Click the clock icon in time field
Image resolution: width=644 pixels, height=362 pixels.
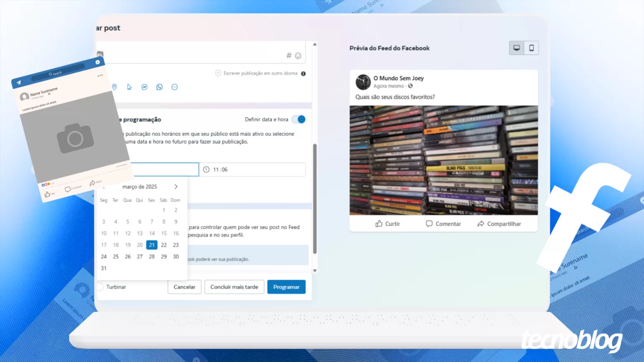coord(206,169)
